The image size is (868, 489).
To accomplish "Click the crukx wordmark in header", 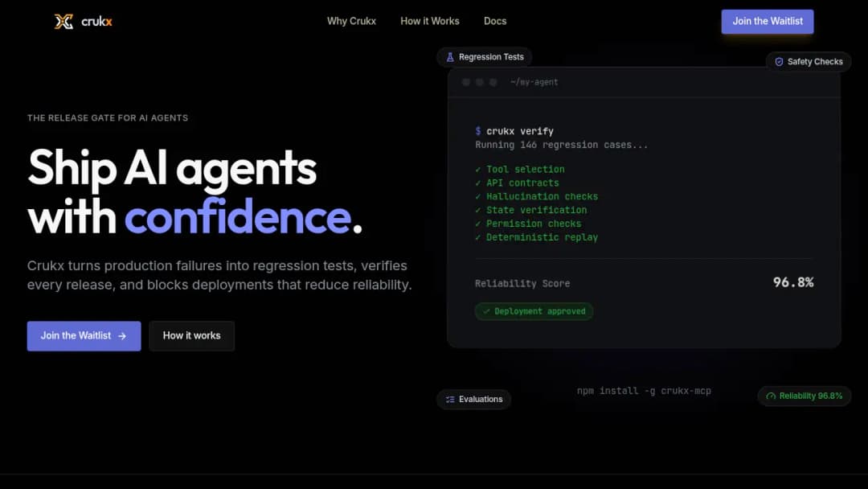I will coord(97,22).
